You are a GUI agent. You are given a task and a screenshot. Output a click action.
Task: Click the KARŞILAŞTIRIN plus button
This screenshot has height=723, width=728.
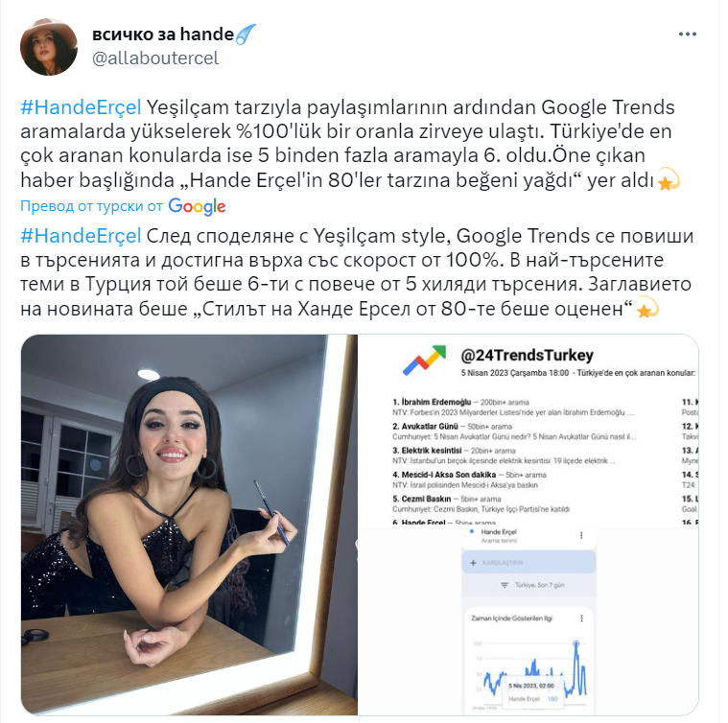[473, 563]
